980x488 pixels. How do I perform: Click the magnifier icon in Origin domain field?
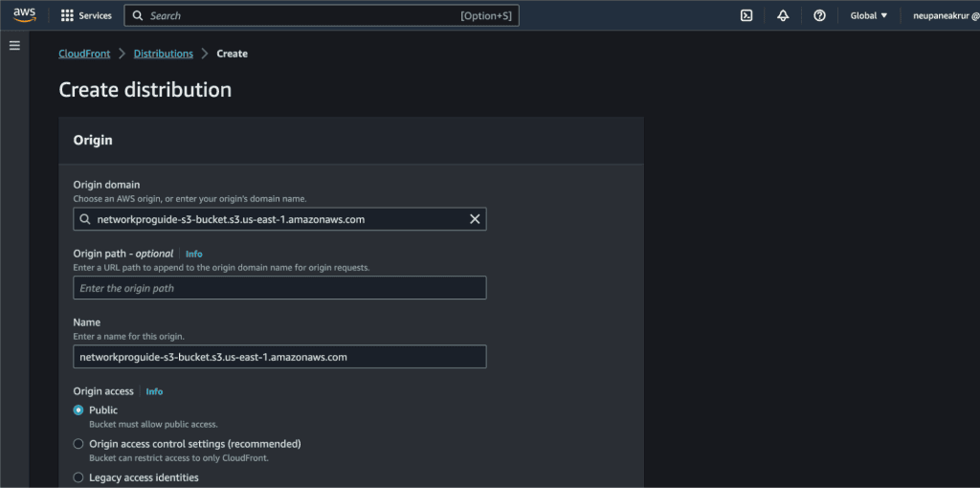(85, 219)
